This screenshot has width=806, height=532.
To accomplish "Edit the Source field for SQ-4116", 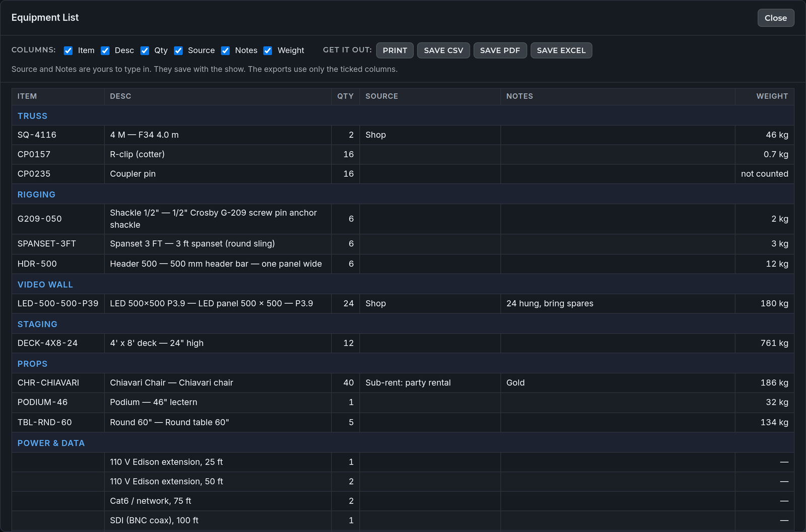I will (430, 135).
